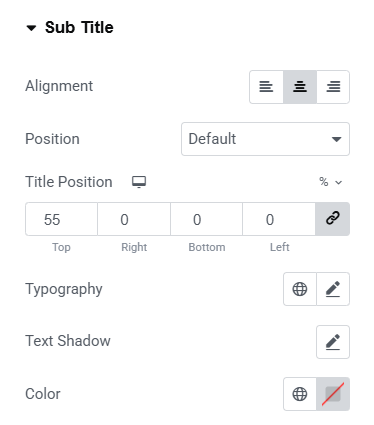Edit Text Shadow with the pencil icon
Viewport: 374px width, 425px height.
pos(333,342)
